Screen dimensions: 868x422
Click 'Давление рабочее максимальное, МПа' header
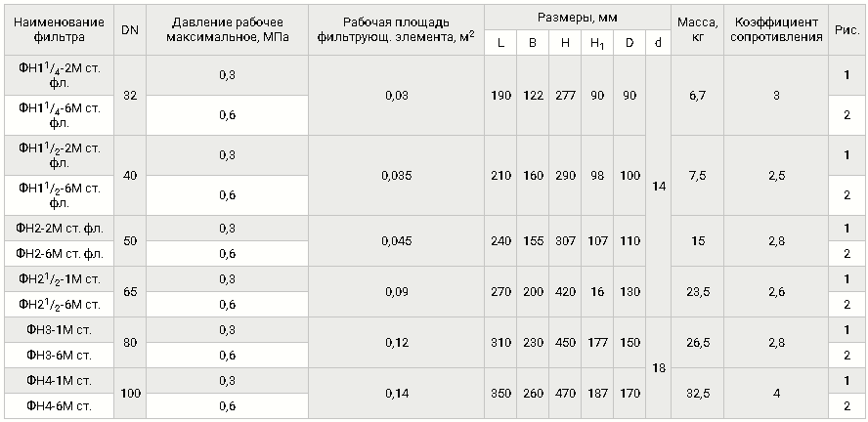[228, 30]
